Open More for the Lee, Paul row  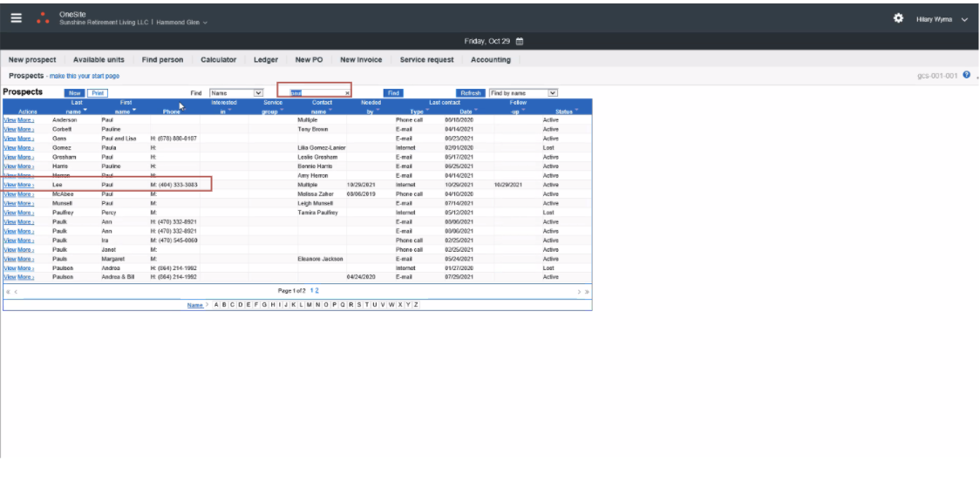pyautogui.click(x=25, y=185)
